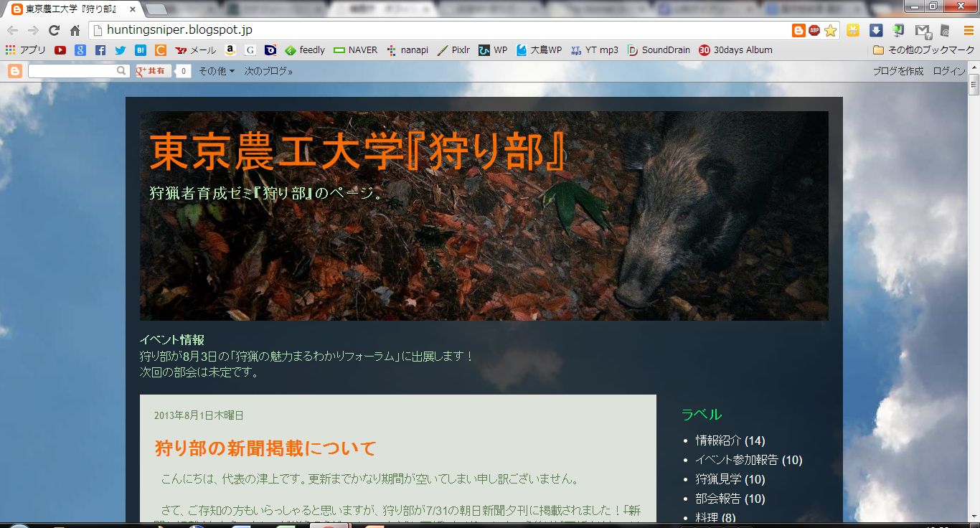This screenshot has height=528, width=980.
Task: Click the Blogger navbar search field
Action: pos(72,71)
